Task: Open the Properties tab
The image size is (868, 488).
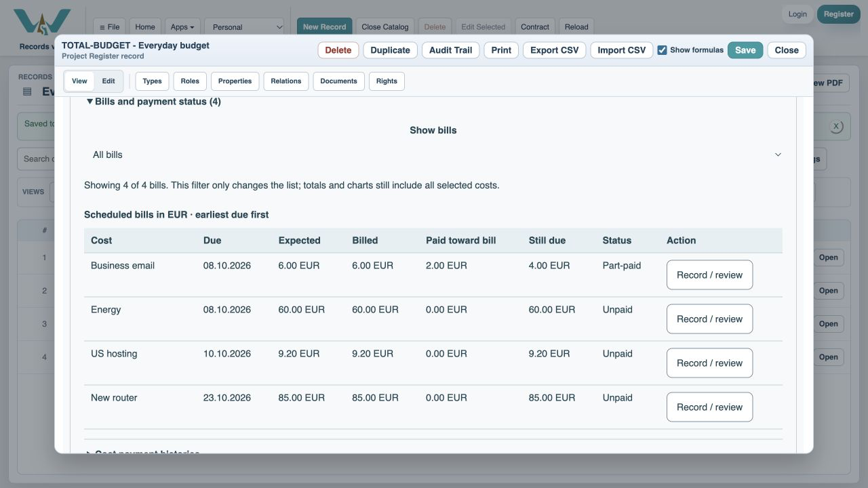Action: (x=235, y=81)
